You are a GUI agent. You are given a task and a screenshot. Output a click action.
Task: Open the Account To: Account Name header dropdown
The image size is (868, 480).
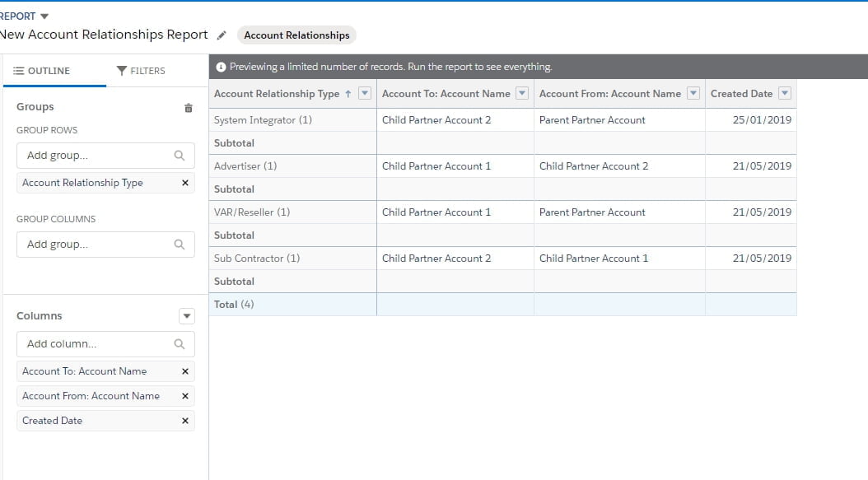[521, 93]
